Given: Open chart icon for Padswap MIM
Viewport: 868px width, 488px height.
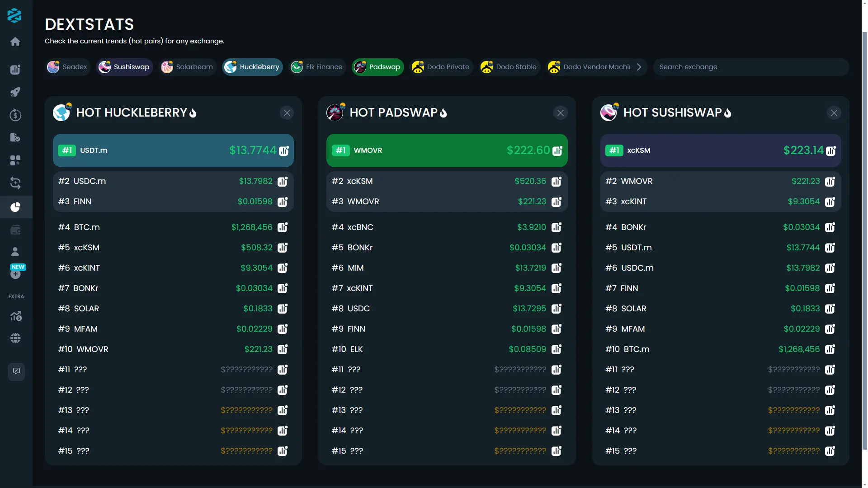Looking at the screenshot, I should [557, 268].
